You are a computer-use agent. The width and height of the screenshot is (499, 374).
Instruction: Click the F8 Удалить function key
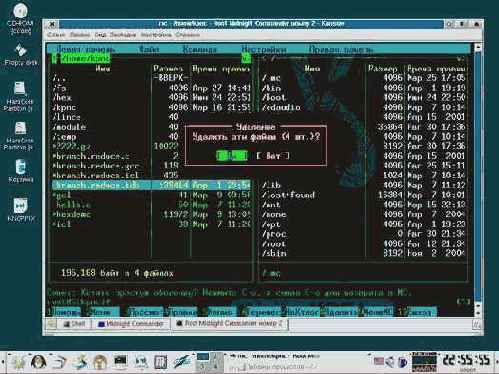(340, 312)
